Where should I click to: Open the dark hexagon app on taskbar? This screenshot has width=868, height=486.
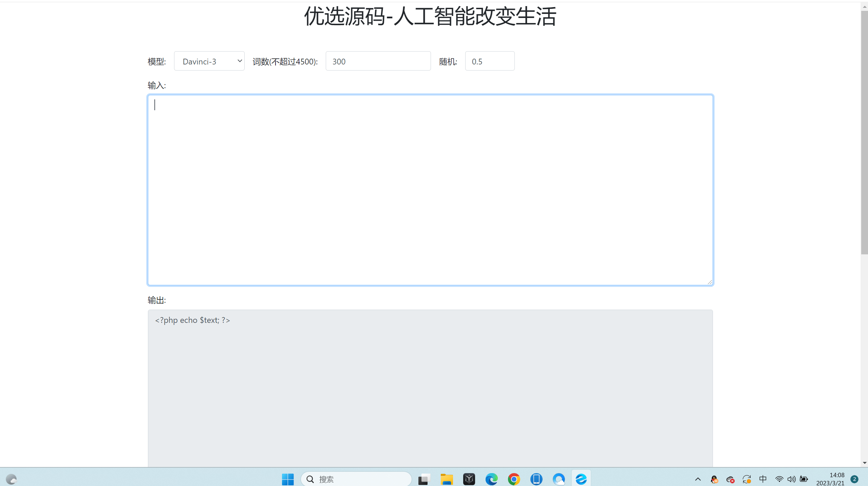[469, 479]
